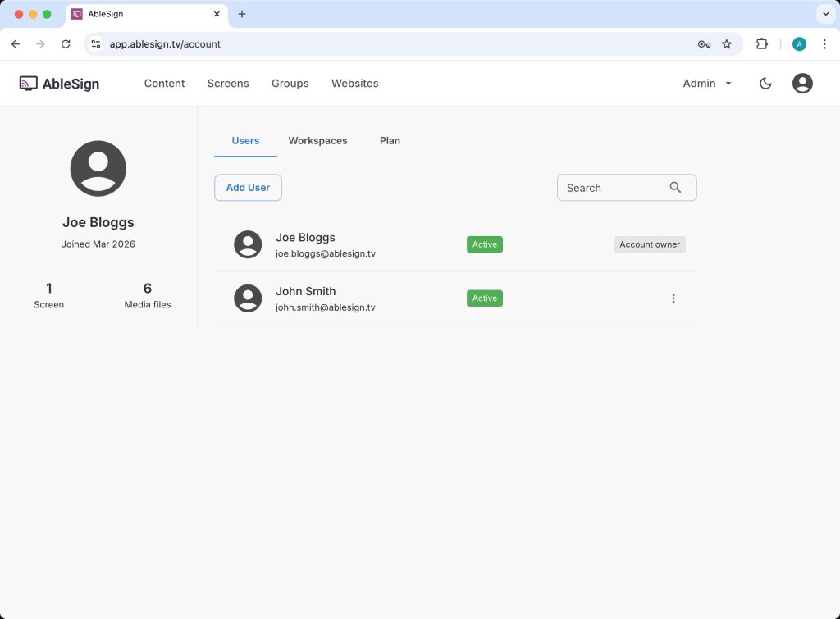
Task: Expand the tab search chevron in Chrome
Action: click(x=824, y=14)
